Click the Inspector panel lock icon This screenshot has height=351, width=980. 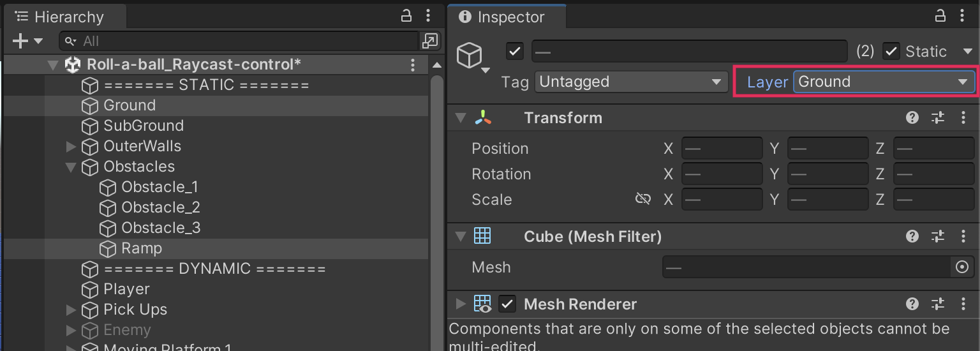940,16
